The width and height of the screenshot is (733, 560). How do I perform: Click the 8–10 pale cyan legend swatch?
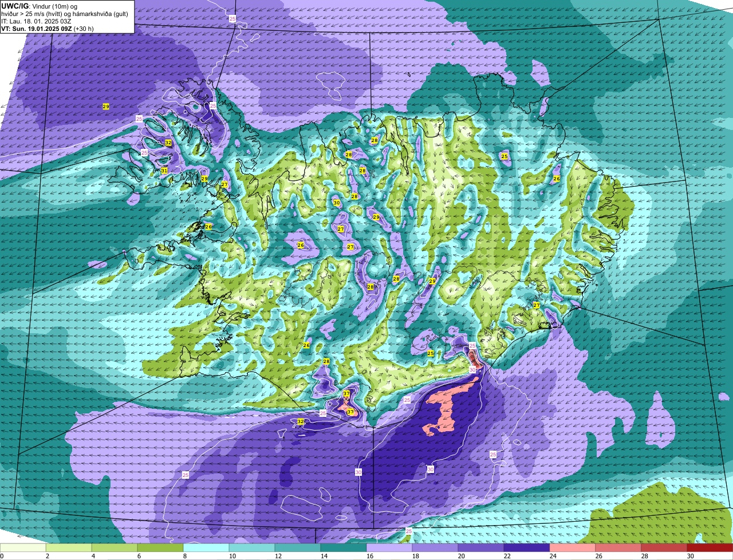point(206,547)
